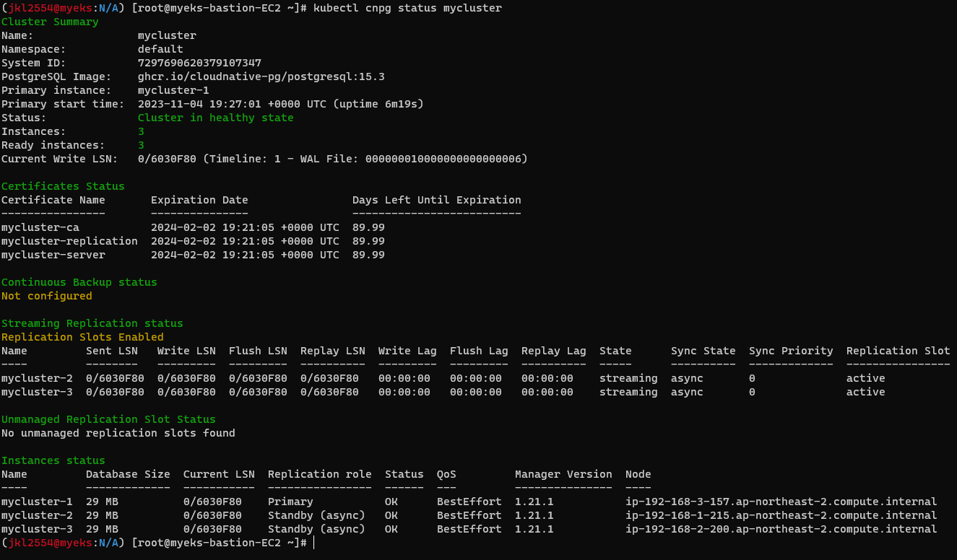Select node ip-192-168-2-200.ap-northeast-2.compute.internal
Screen dimensions: 957x560
(x=781, y=529)
